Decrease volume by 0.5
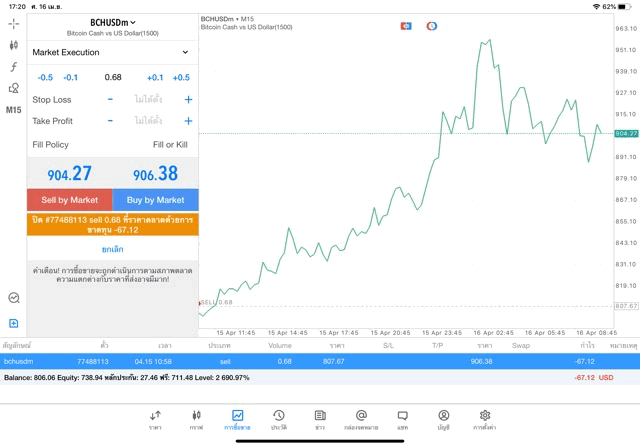640x447 pixels. (x=45, y=78)
